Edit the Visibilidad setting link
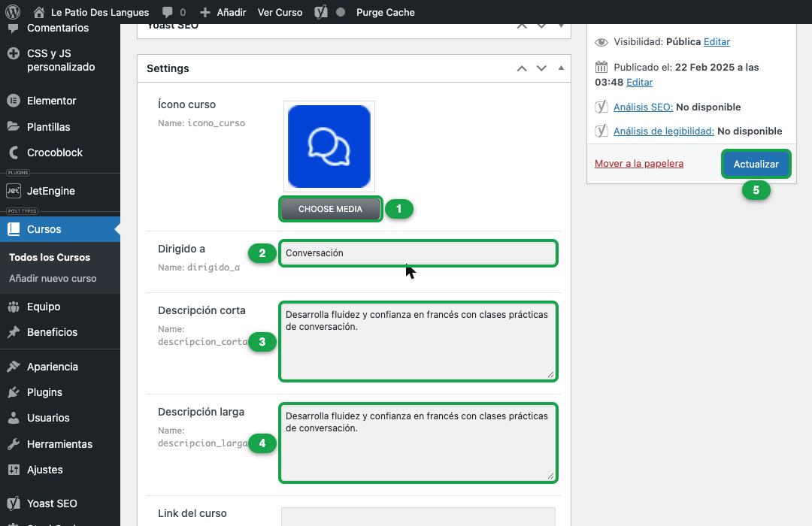812x526 pixels. [x=717, y=41]
